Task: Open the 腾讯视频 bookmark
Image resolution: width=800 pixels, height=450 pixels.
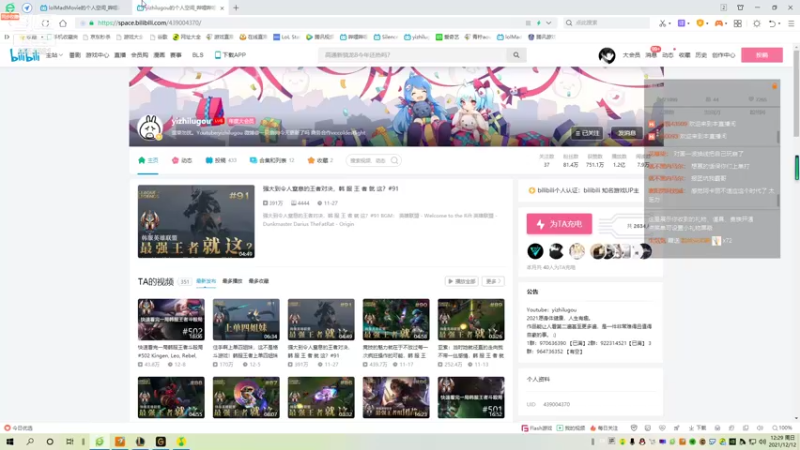Action: pyautogui.click(x=320, y=37)
